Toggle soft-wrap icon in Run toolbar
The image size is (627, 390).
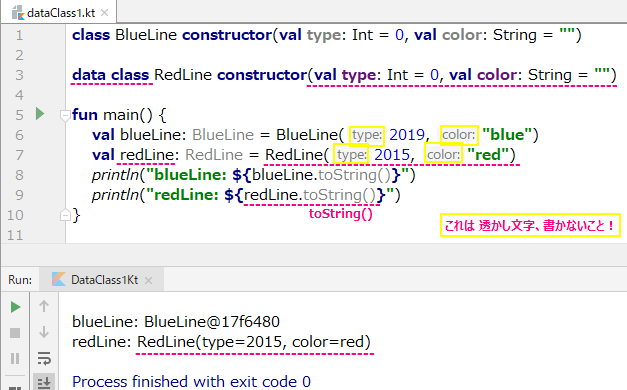(44, 358)
